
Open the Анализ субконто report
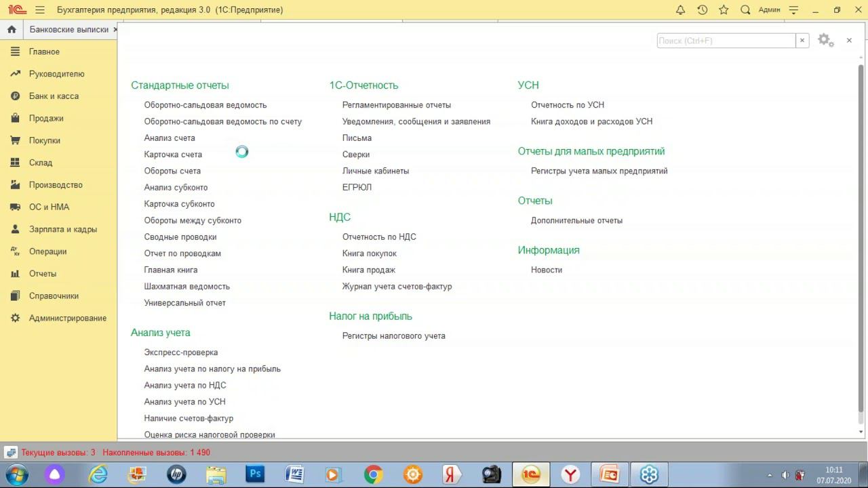(176, 188)
